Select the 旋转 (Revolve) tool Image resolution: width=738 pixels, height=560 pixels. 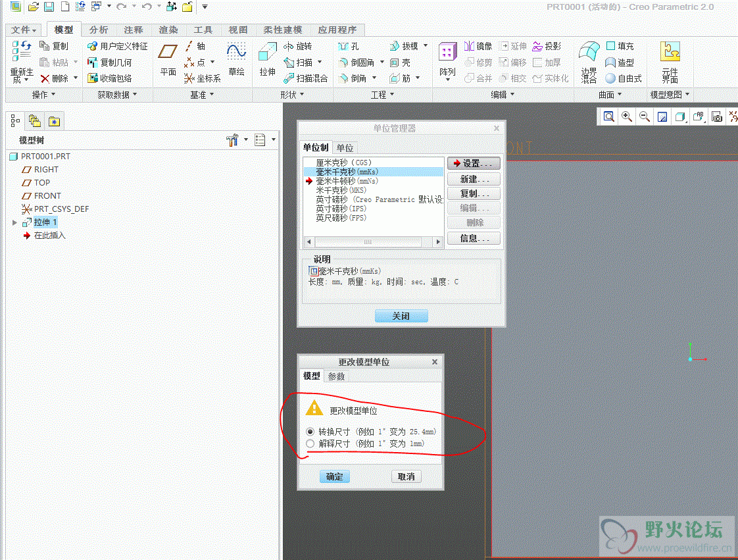tap(298, 46)
